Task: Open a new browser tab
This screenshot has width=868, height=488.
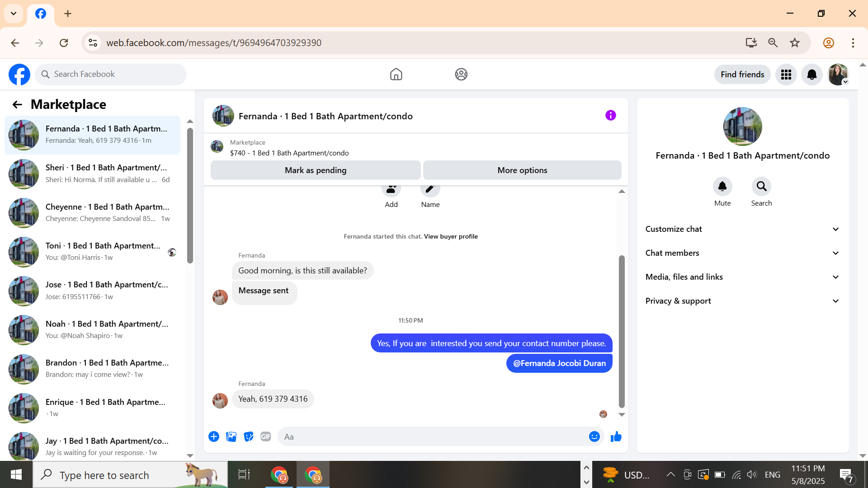Action: (68, 14)
